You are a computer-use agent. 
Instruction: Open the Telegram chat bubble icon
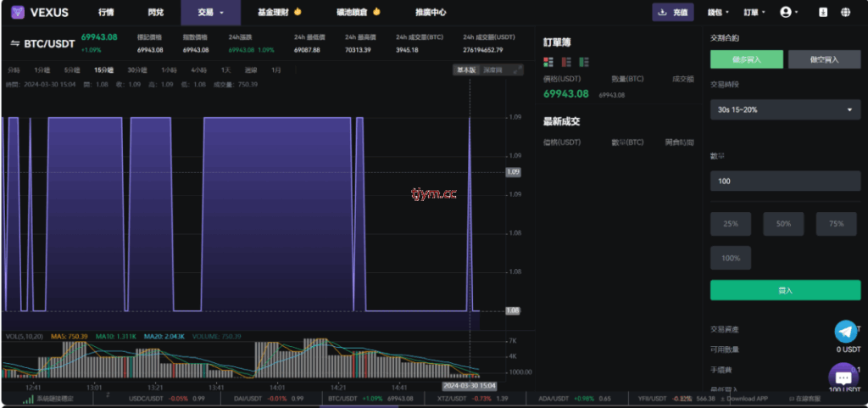pyautogui.click(x=845, y=332)
